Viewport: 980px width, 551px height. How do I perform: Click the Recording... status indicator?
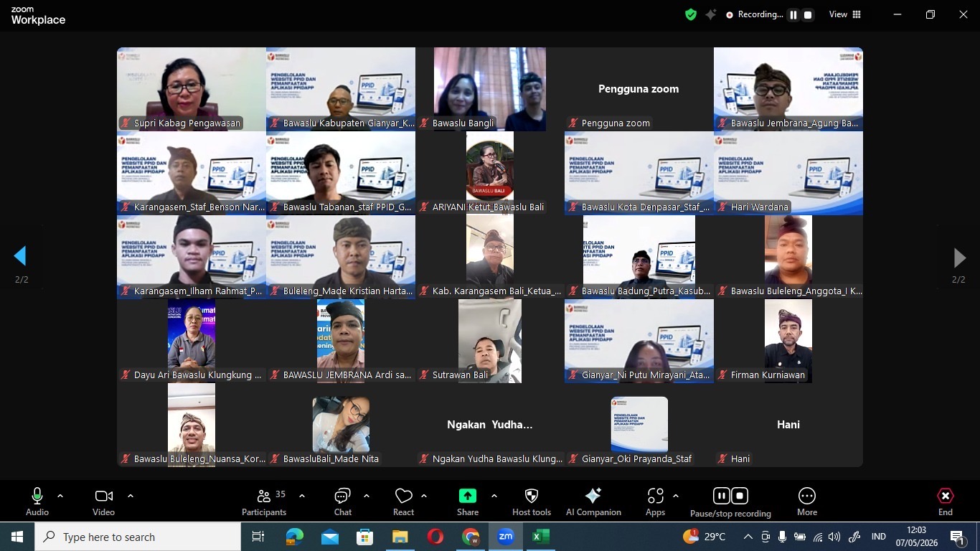coord(754,14)
